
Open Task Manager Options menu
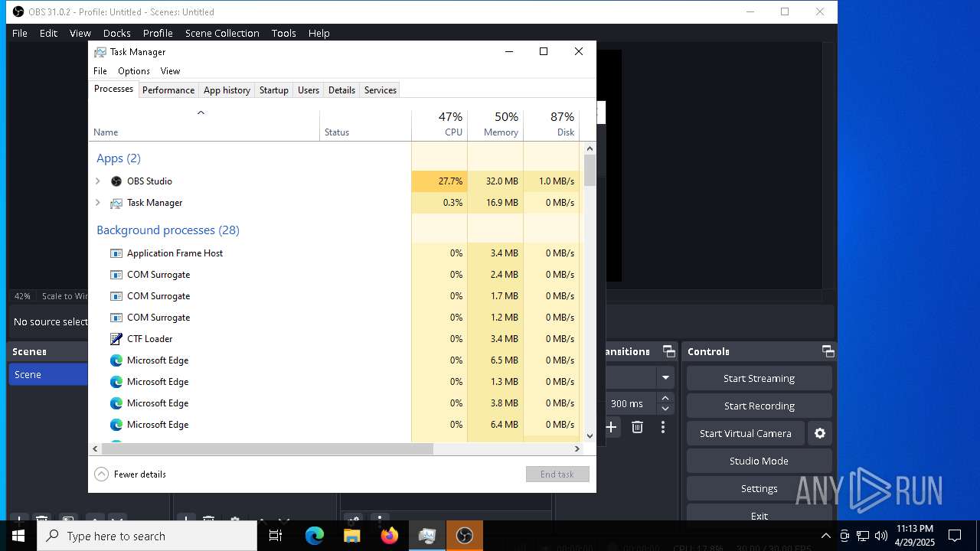tap(134, 70)
